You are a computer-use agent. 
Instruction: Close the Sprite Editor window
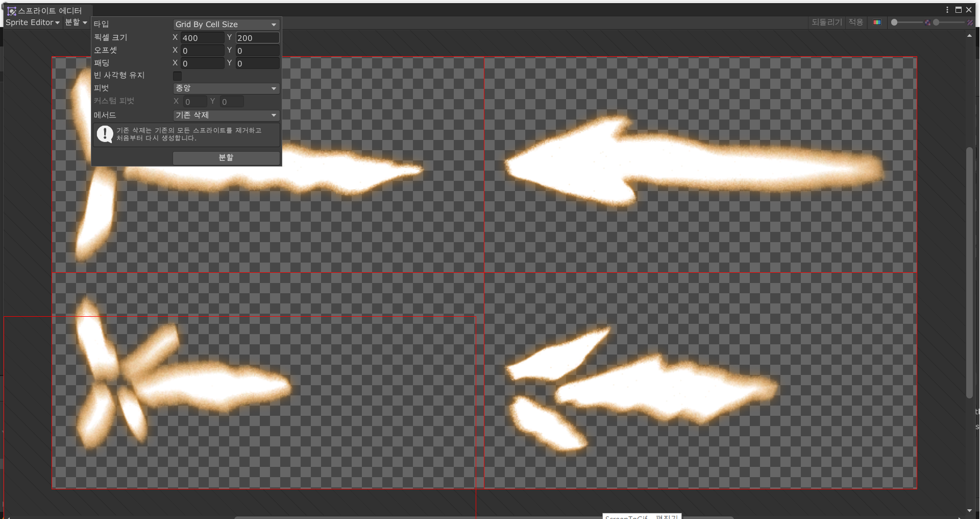tap(969, 10)
